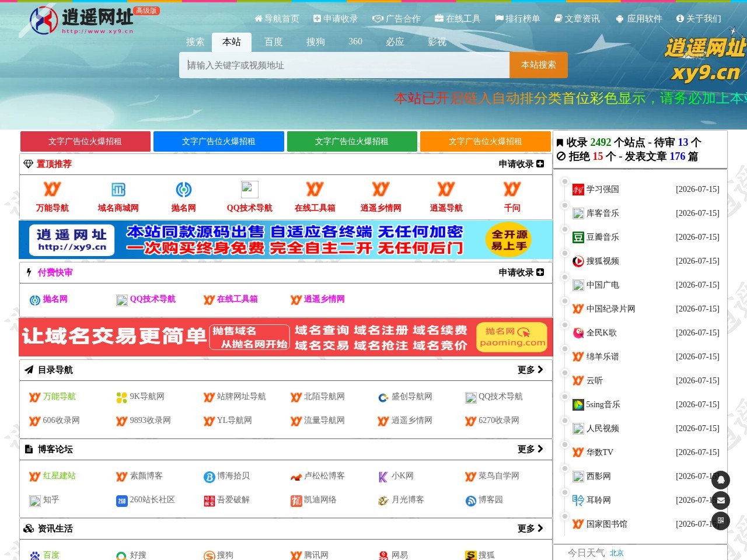
Task: Open the QQ技术导航 icon in 置顶推荐
Action: click(250, 190)
